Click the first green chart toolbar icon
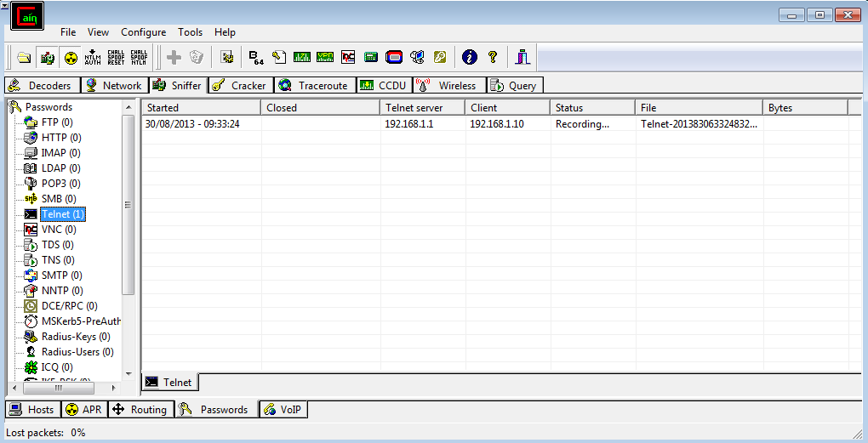 pos(302,57)
